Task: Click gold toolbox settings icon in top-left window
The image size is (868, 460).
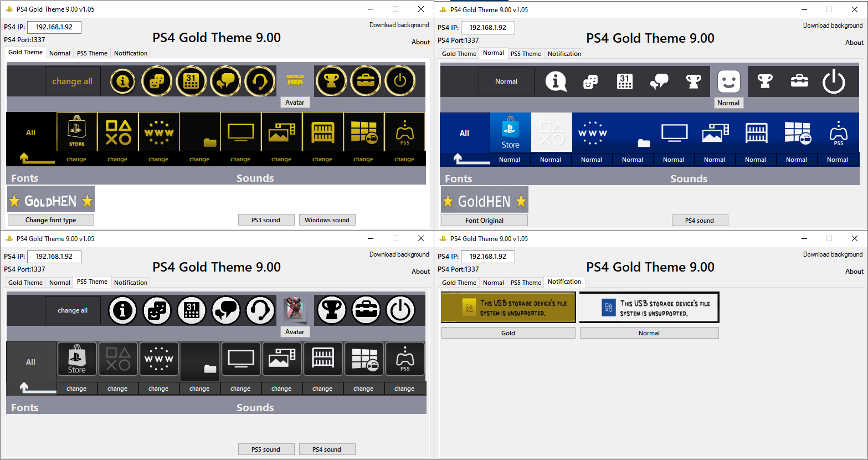Action: (x=366, y=81)
